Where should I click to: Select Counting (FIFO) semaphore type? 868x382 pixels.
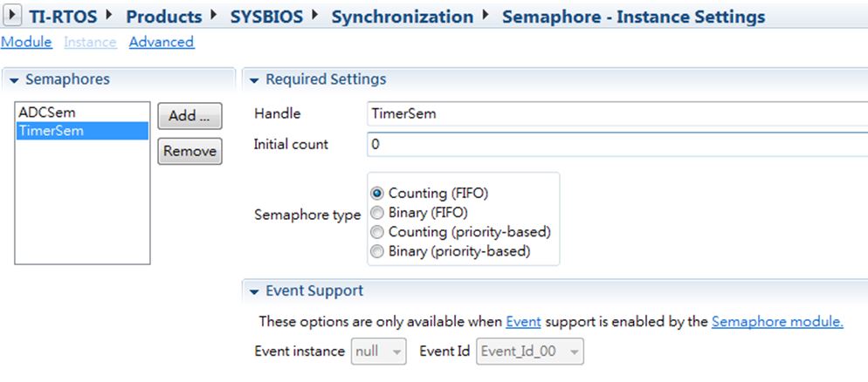click(x=377, y=193)
